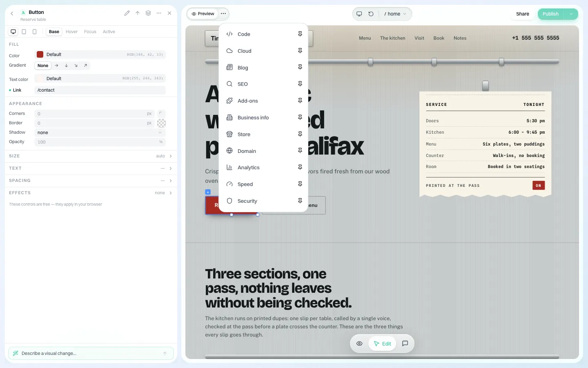Image resolution: width=588 pixels, height=368 pixels.
Task: Click the up arrow icon in Button panel header
Action: point(138,13)
